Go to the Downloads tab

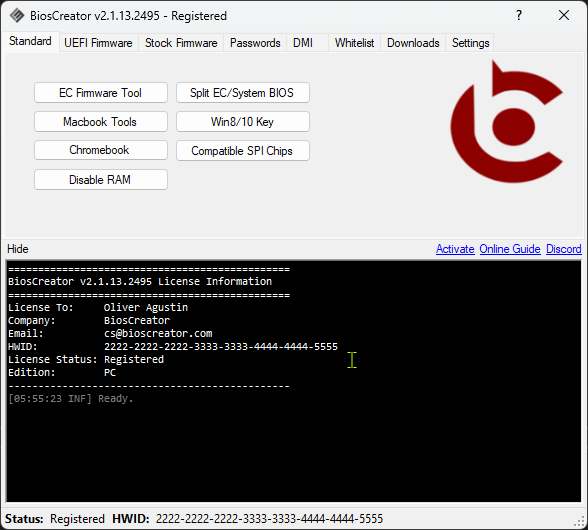pos(413,43)
